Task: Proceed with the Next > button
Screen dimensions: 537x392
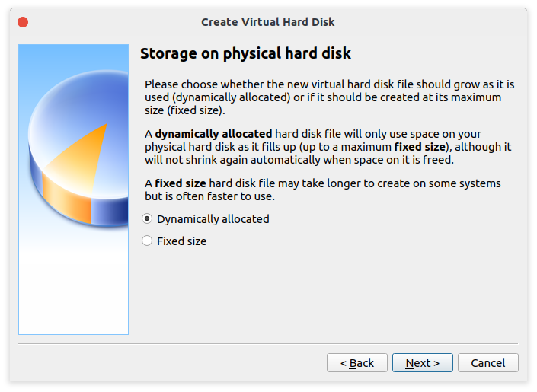Action: (x=422, y=362)
